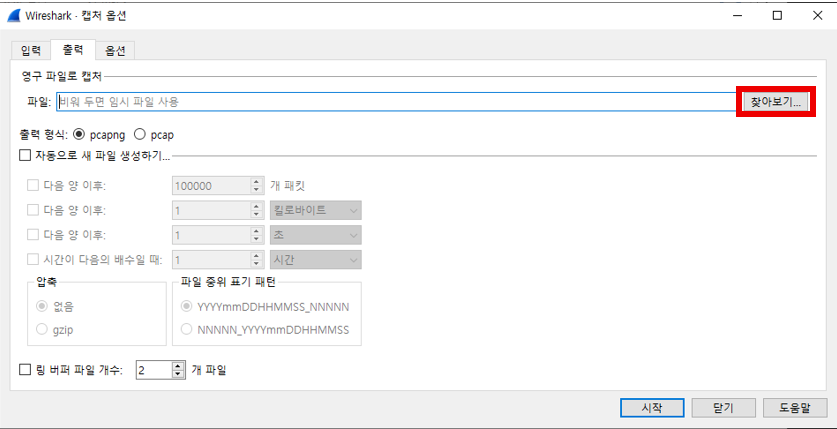
Task: Click the 닫기 button
Action: coord(725,408)
